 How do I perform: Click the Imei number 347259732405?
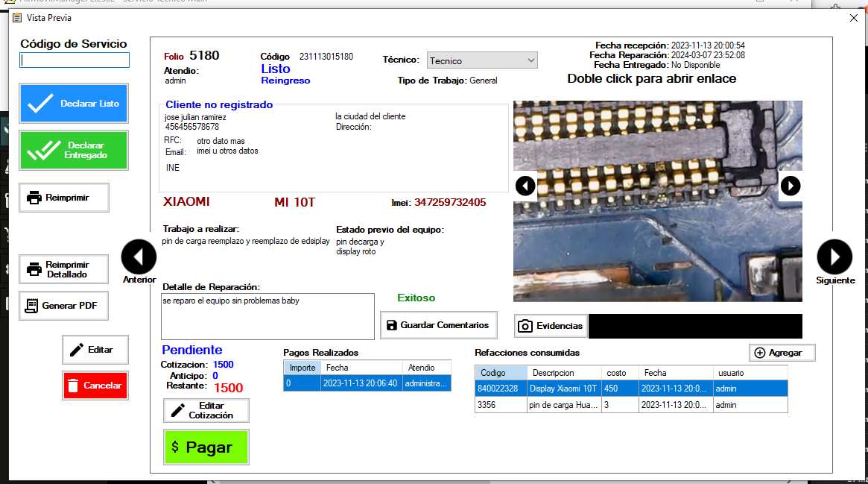coord(450,202)
